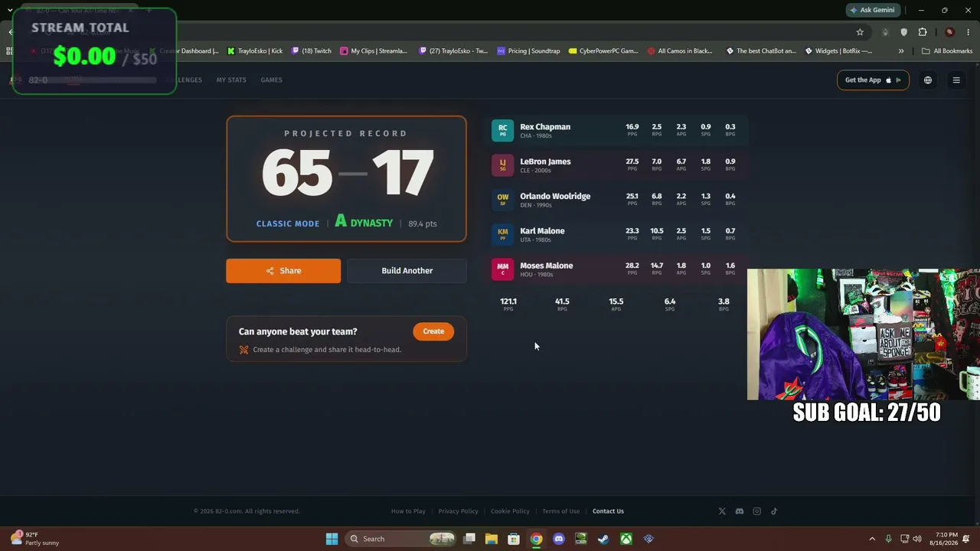
Task: Open the language globe icon
Action: coord(928,80)
